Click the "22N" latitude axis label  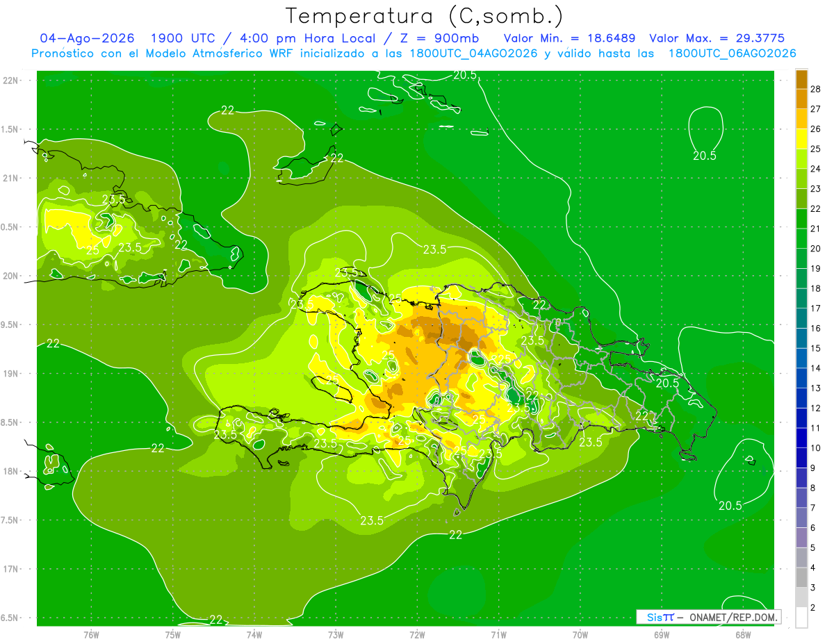11,81
